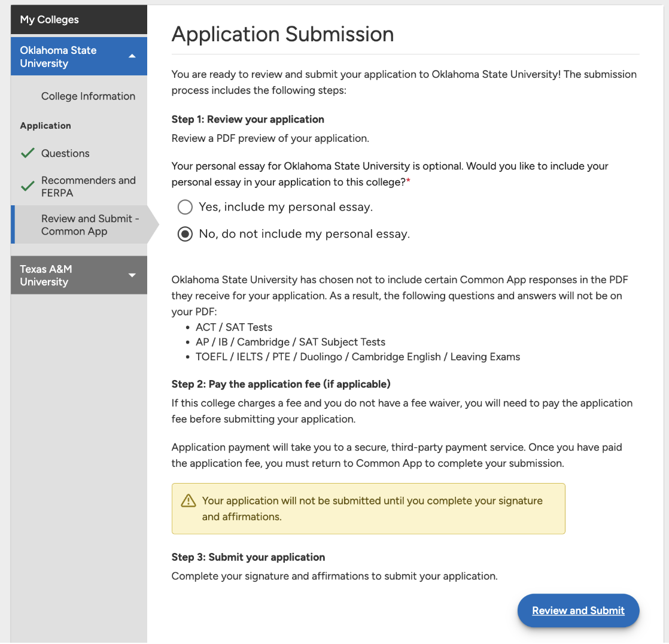
Task: Click the Application section label in sidebar
Action: (45, 126)
